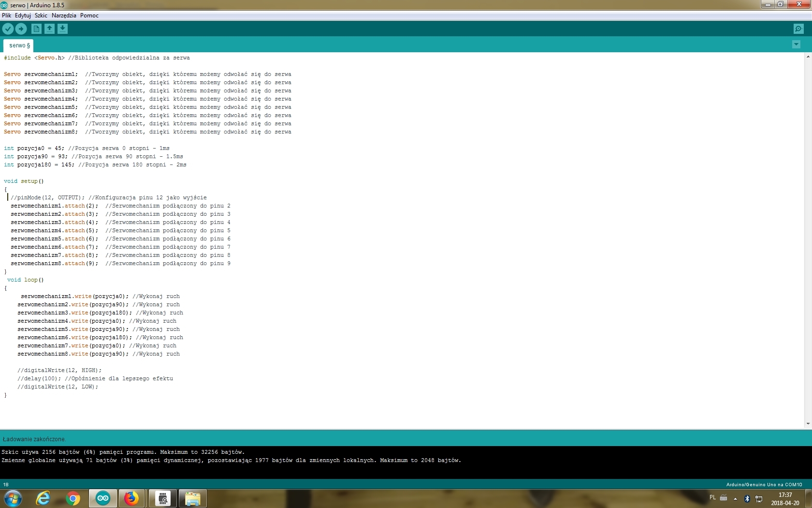This screenshot has height=508, width=812.
Task: Click the '#include <Servo.h>' line
Action: point(97,58)
